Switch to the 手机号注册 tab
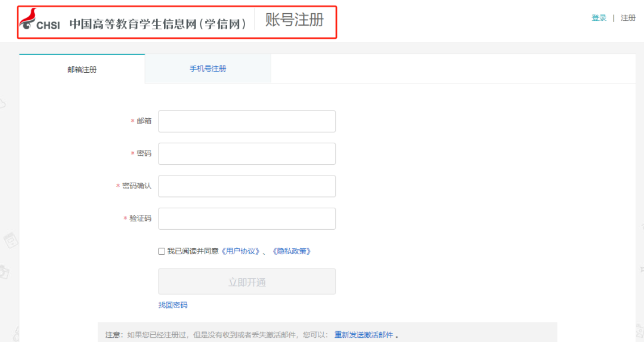 208,69
